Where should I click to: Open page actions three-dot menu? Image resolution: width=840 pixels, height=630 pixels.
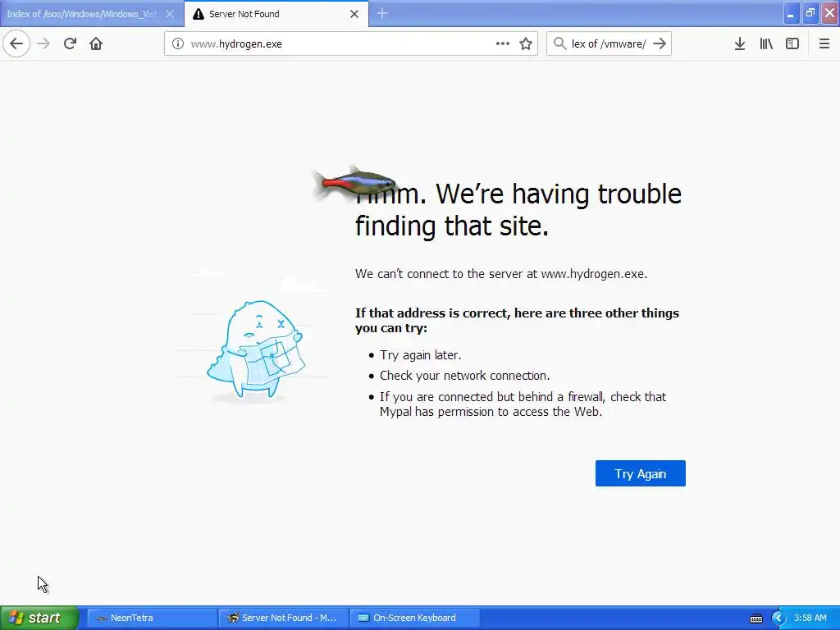click(x=503, y=43)
